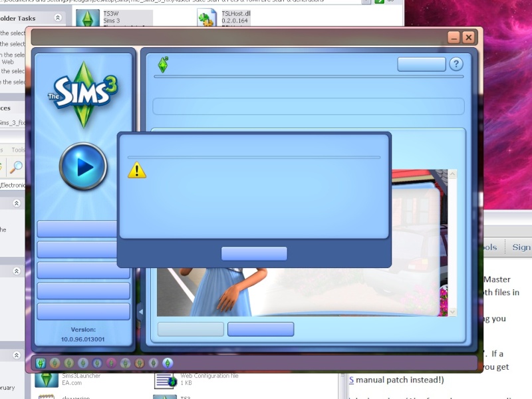
Task: Start the game with the round Play button
Action: pyautogui.click(x=83, y=167)
